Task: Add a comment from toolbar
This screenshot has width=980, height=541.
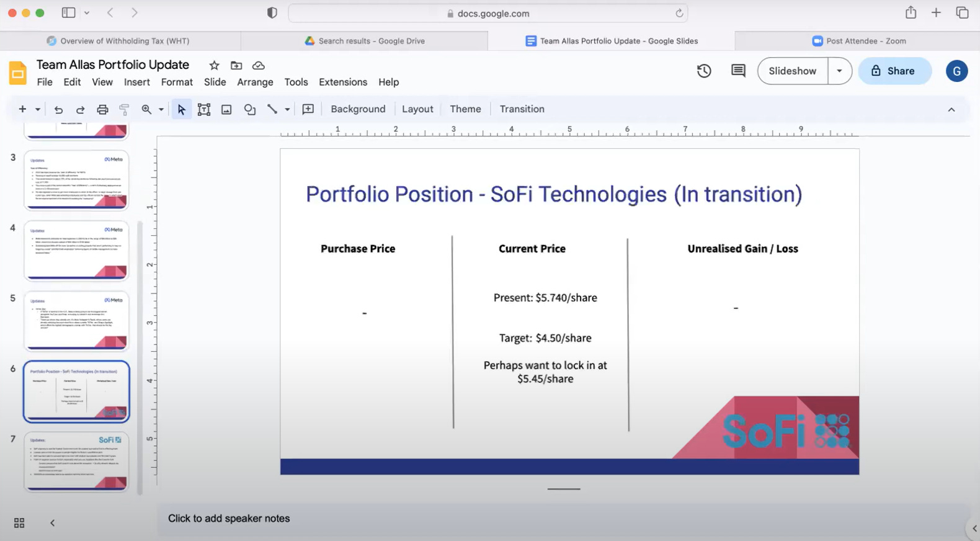Action: pyautogui.click(x=308, y=109)
